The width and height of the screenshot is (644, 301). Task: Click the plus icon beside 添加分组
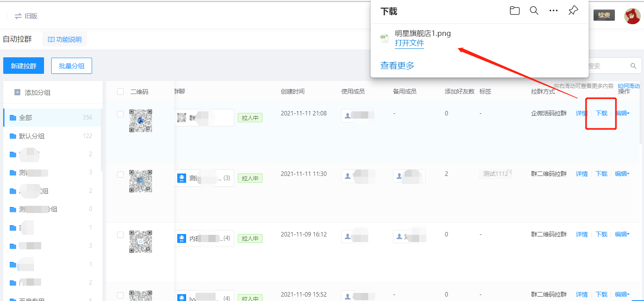(x=17, y=92)
